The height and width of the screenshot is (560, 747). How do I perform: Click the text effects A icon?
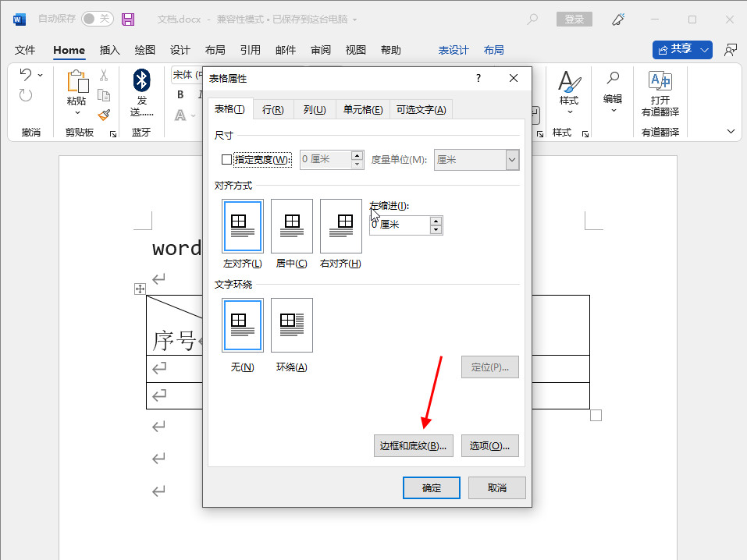180,115
